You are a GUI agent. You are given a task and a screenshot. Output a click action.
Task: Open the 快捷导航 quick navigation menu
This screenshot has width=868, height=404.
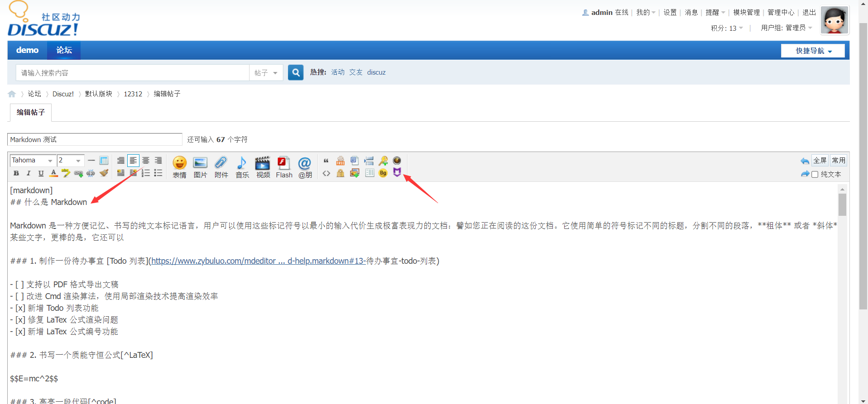813,51
